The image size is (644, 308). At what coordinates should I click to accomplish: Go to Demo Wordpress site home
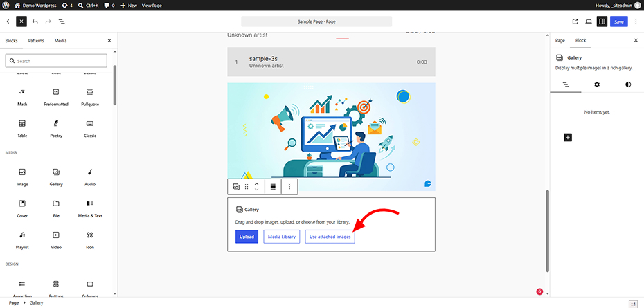pyautogui.click(x=35, y=6)
